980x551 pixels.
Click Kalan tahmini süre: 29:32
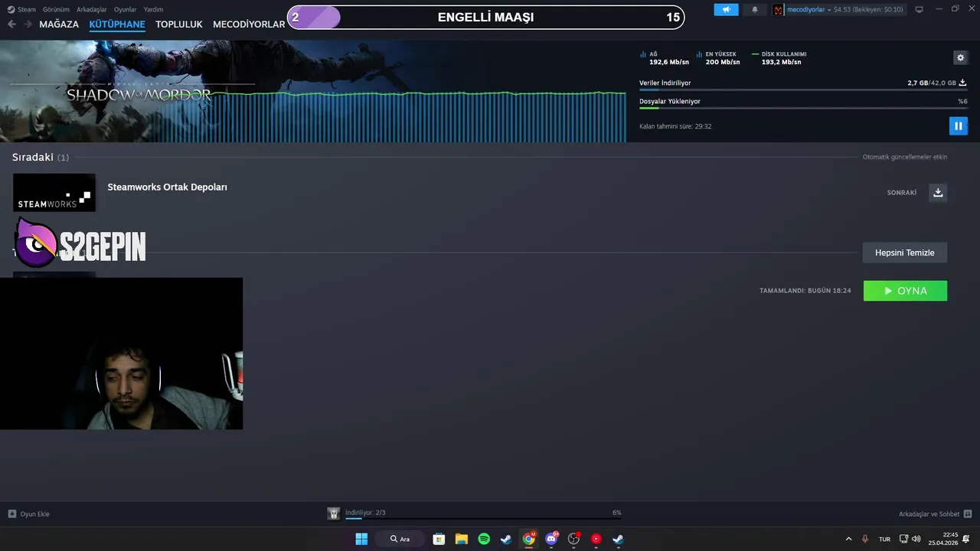tap(675, 126)
